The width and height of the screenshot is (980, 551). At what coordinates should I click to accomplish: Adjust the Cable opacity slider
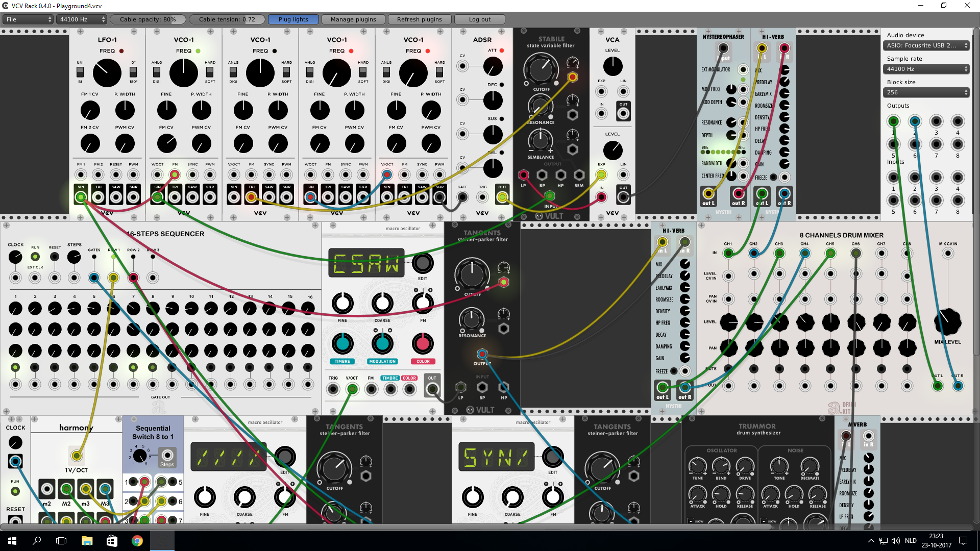click(x=148, y=19)
